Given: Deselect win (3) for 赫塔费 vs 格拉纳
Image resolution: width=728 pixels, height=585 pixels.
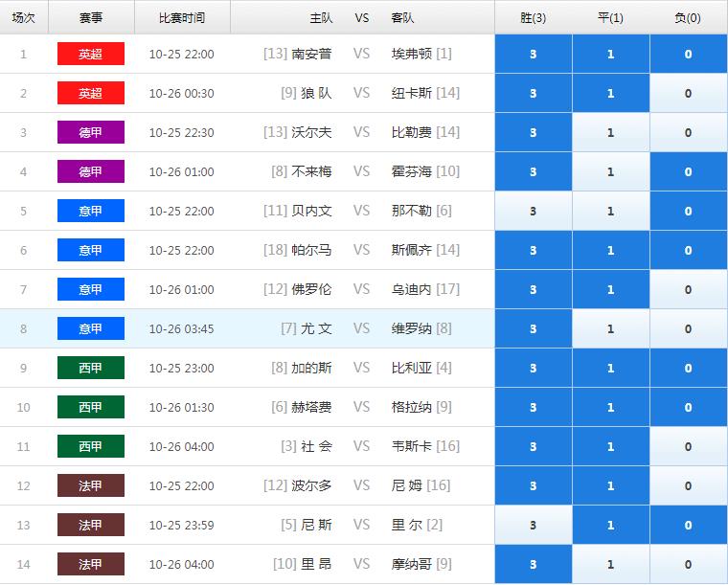Looking at the screenshot, I should coord(533,407).
